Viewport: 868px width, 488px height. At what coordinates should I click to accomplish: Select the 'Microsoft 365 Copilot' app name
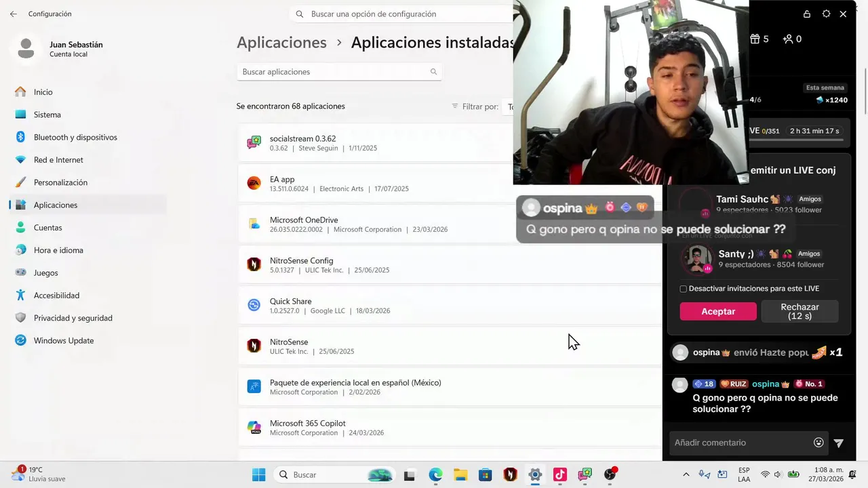(x=307, y=424)
